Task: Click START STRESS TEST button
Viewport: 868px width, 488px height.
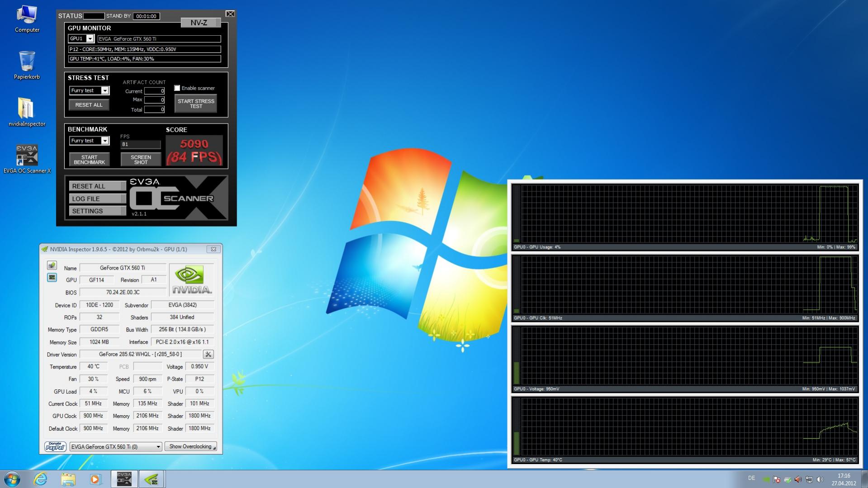Action: click(x=196, y=104)
